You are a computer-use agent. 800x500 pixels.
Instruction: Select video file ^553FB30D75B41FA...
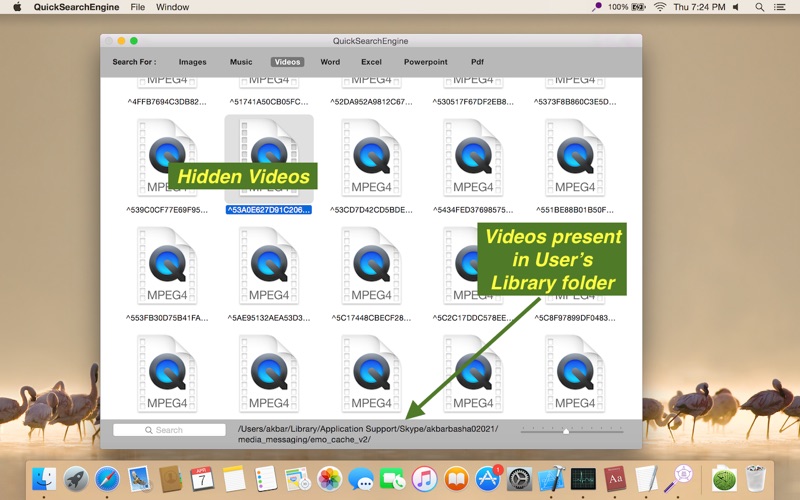pos(167,266)
